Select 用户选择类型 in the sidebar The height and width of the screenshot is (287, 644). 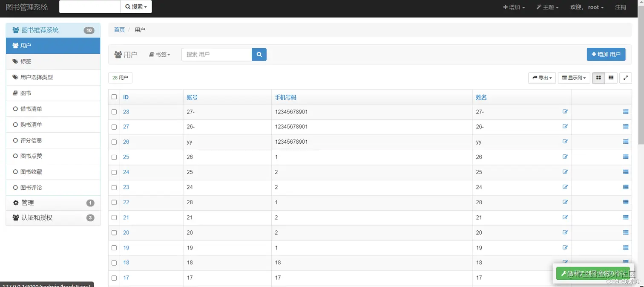[53, 77]
